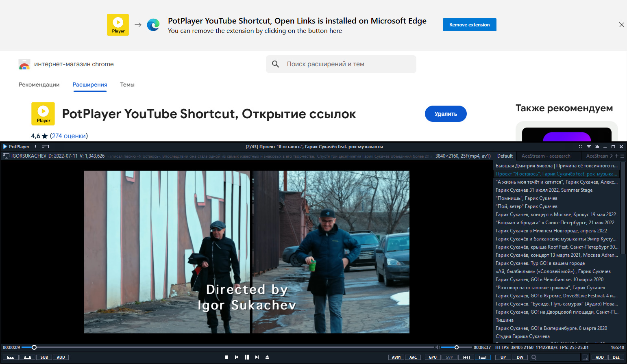Screen dimensions: 627x364
Task: Go back to the previous track
Action: [x=237, y=357]
